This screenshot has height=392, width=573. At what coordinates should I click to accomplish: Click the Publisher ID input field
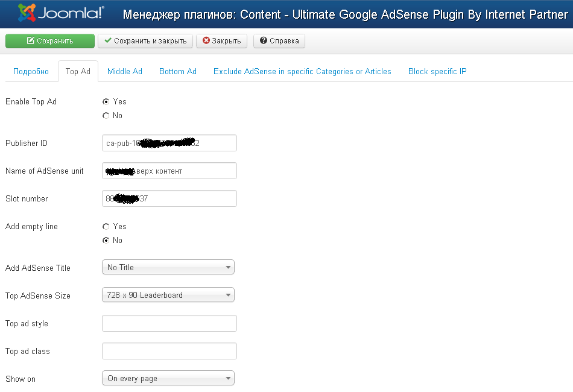pos(169,143)
